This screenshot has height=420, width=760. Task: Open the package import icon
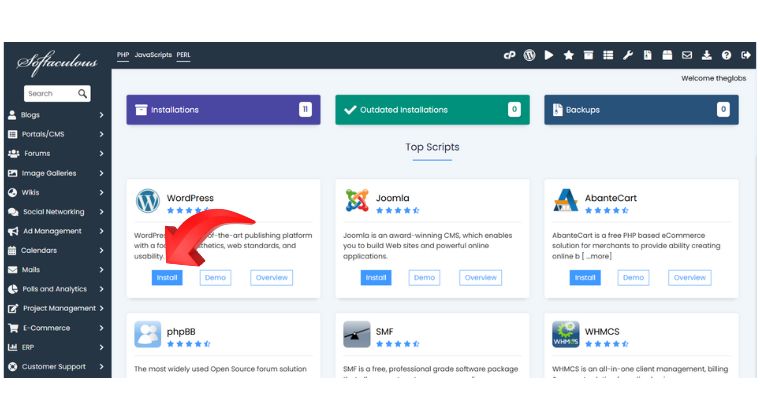tap(667, 55)
